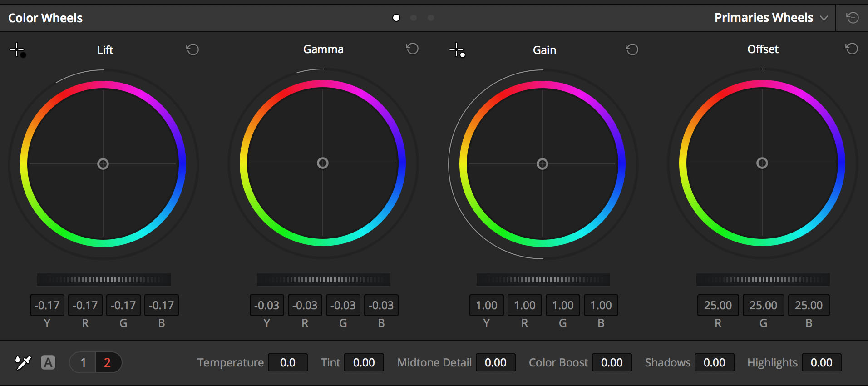The width and height of the screenshot is (868, 386).
Task: Switch to second page dot indicator
Action: (414, 18)
